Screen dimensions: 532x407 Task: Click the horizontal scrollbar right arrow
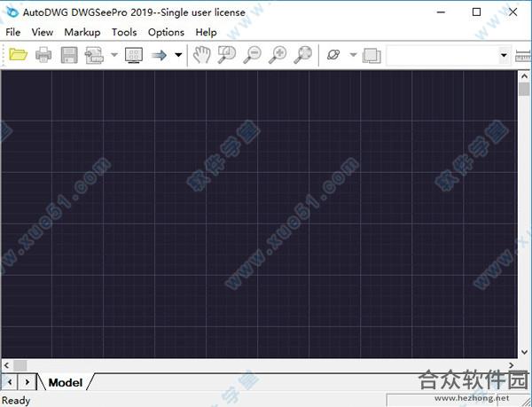click(x=512, y=365)
